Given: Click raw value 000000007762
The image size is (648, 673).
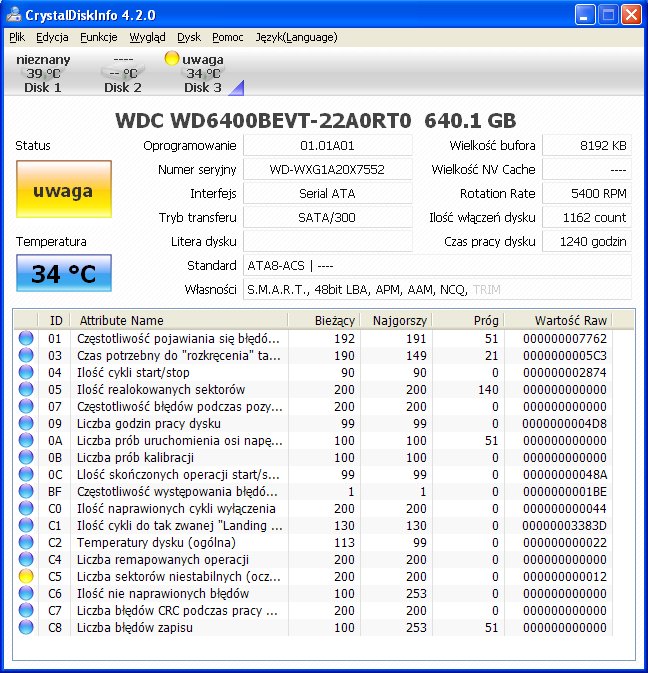Looking at the screenshot, I should tap(564, 338).
